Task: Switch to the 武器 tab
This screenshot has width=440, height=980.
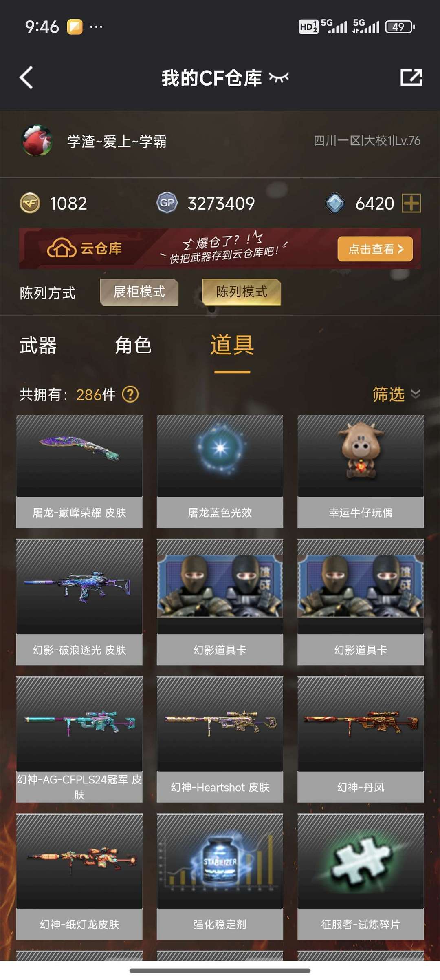Action: tap(38, 345)
